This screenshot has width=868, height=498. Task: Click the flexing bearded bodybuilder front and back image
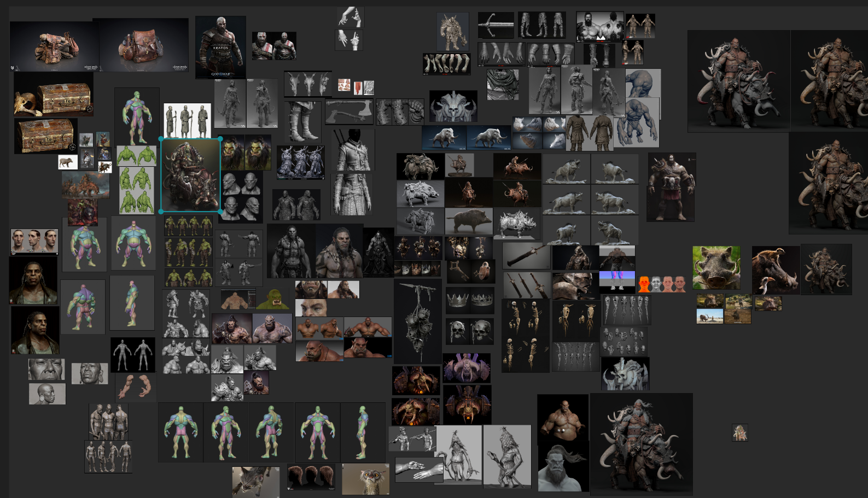[x=599, y=26]
